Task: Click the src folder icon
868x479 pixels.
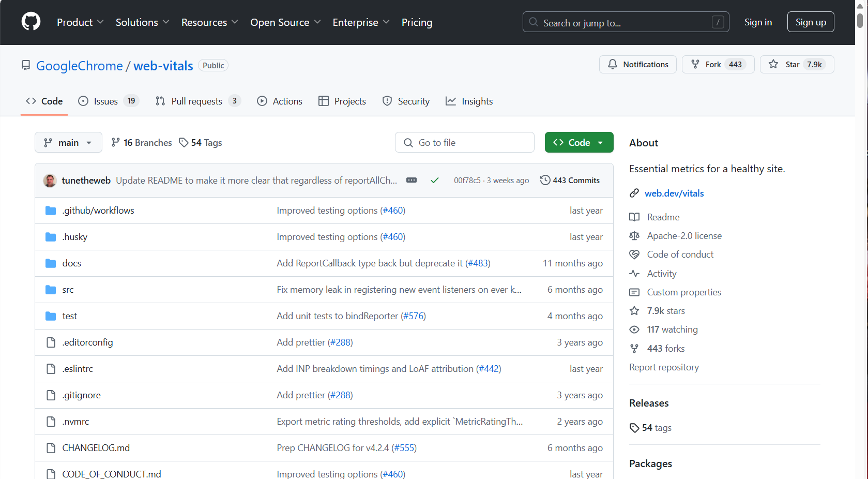Action: (x=51, y=290)
